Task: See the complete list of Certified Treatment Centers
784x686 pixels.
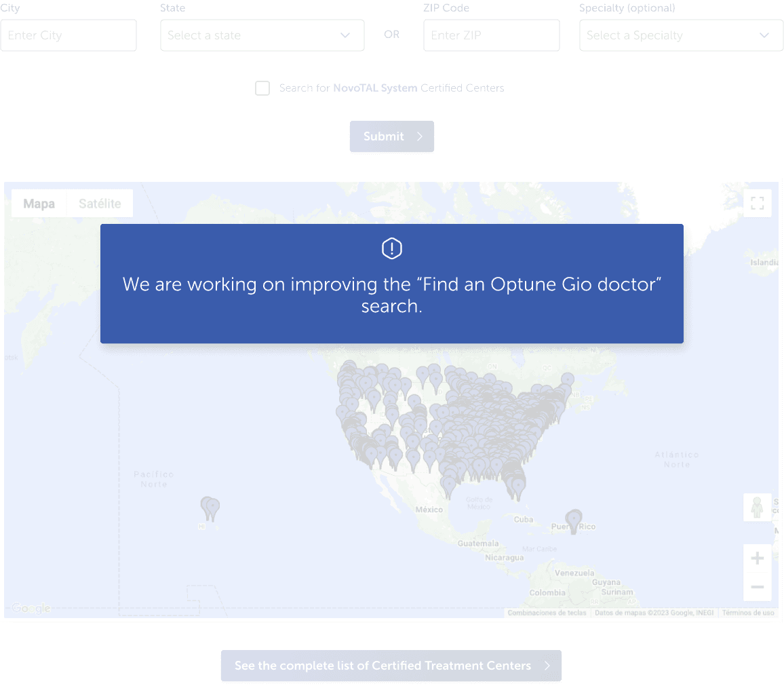Action: 391,666
